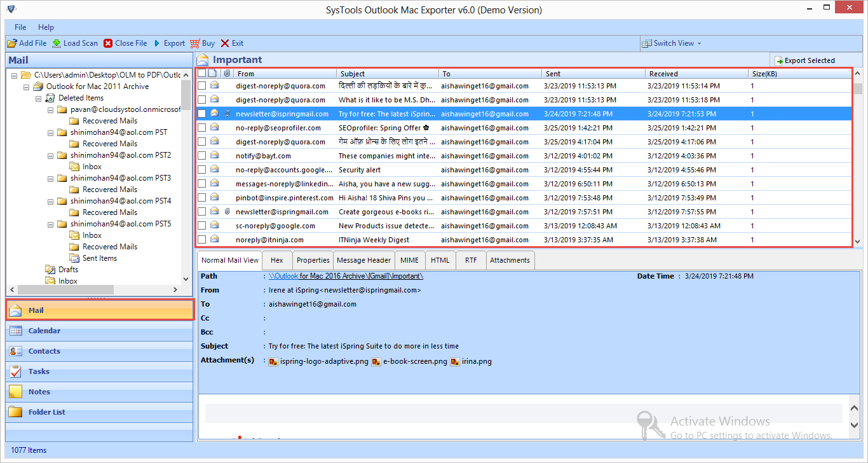Click the Contacts card icon
Screen dimensions: 868x463
pos(16,351)
